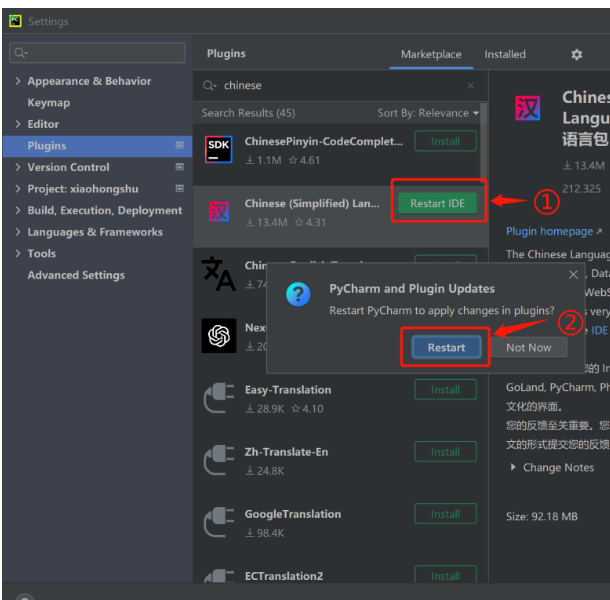Click the settings search field
Viewport: 610px width, 600px height.
pyautogui.click(x=97, y=53)
